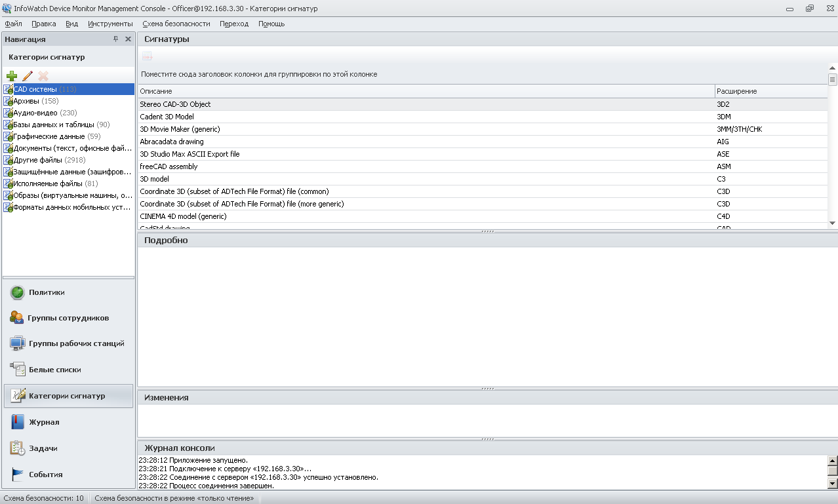Click the green plus add category icon
This screenshot has height=504, width=838.
[12, 76]
